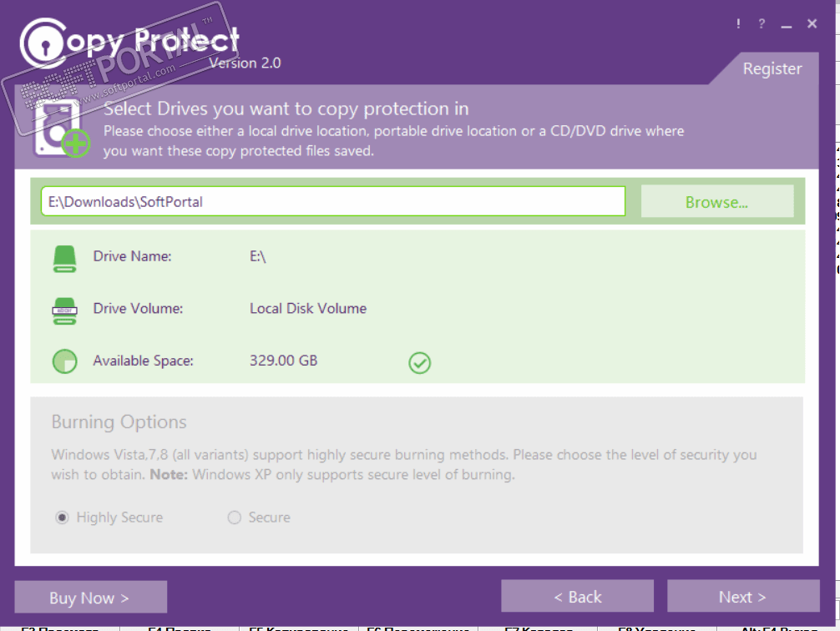Proceed with the Next > button
The width and height of the screenshot is (840, 631).
pos(743,596)
